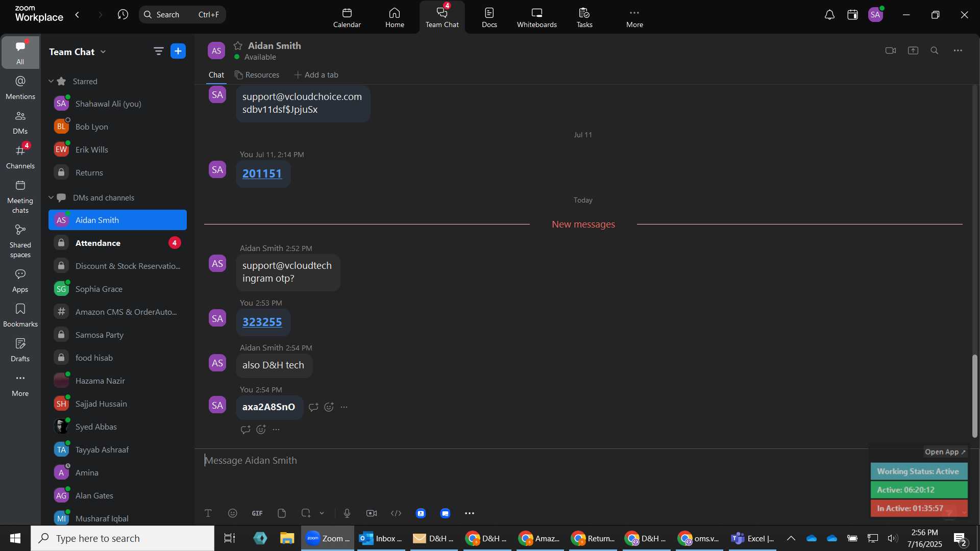Open the Whiteboards tab
980x551 pixels.
coord(537,17)
